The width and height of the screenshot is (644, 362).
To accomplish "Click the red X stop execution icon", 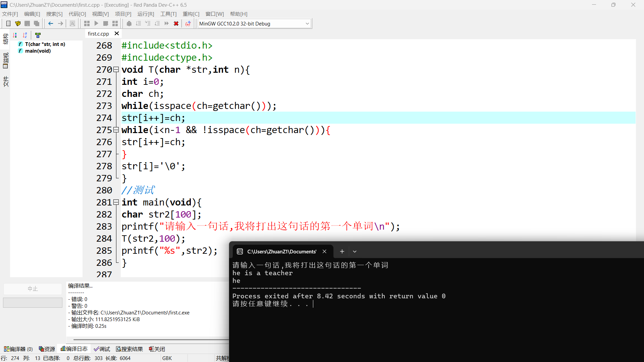I will 176,23.
